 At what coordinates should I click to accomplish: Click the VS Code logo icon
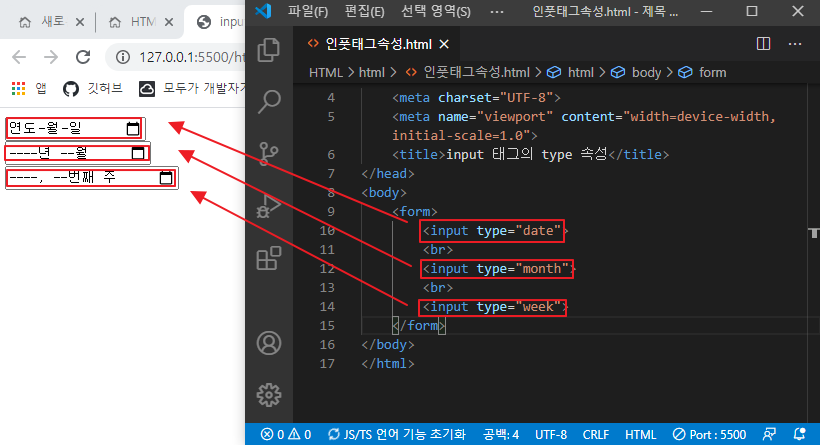pos(263,11)
